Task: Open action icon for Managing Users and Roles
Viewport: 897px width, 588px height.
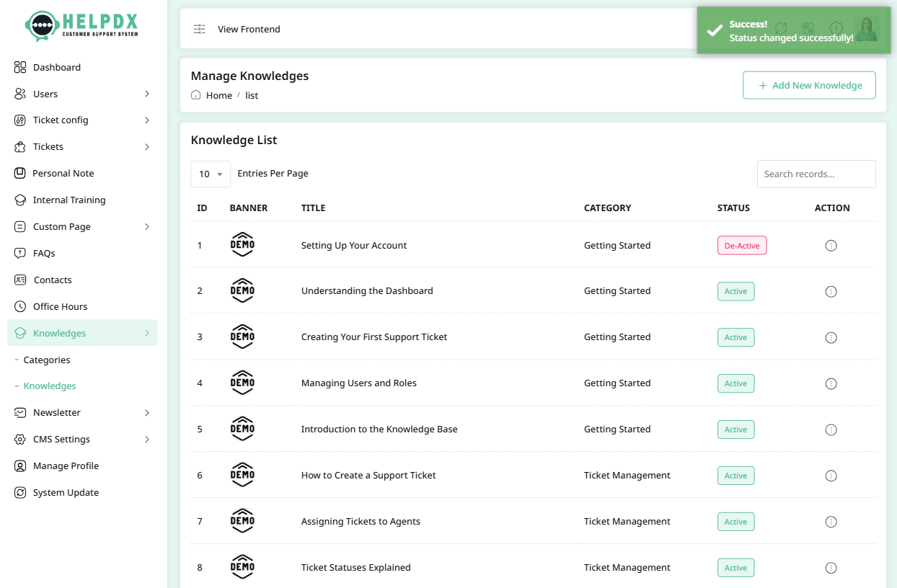Action: tap(831, 384)
